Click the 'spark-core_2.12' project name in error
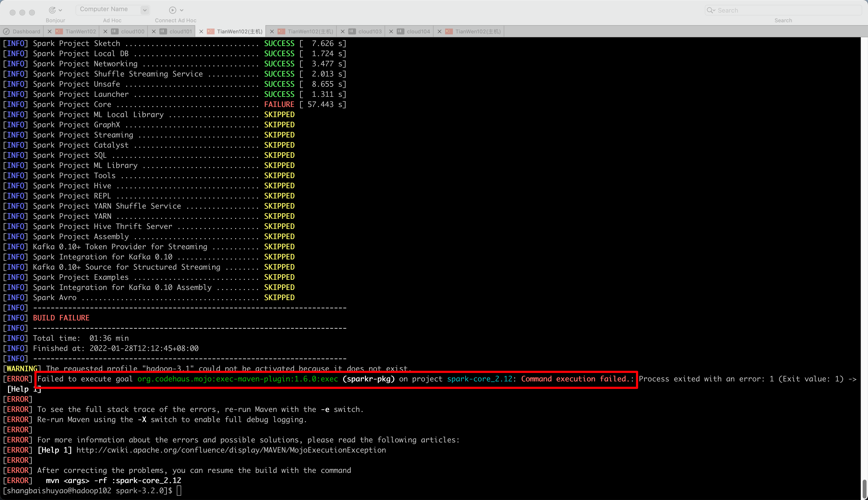Image resolution: width=868 pixels, height=500 pixels. point(480,379)
